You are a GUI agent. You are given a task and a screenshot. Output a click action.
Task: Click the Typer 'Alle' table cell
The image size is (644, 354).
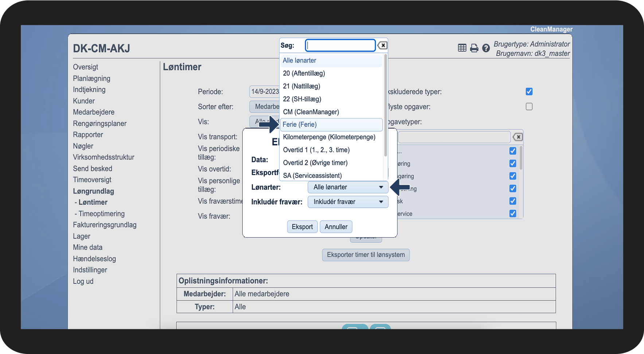(x=394, y=307)
